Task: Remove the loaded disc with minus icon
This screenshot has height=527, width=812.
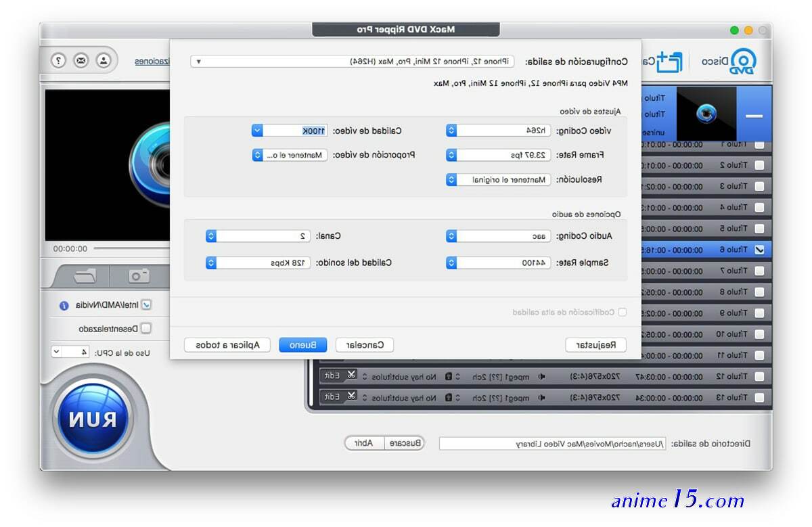Action: [754, 116]
